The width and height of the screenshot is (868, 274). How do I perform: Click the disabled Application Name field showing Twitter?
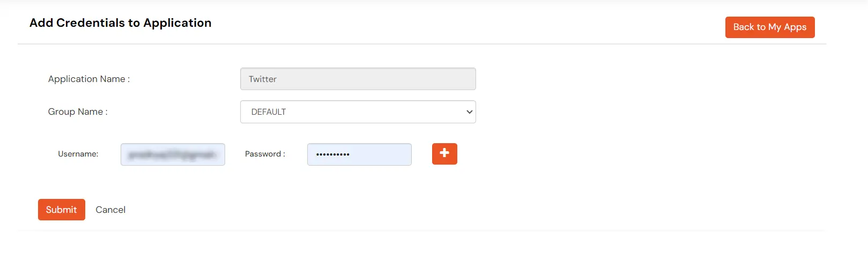click(358, 79)
